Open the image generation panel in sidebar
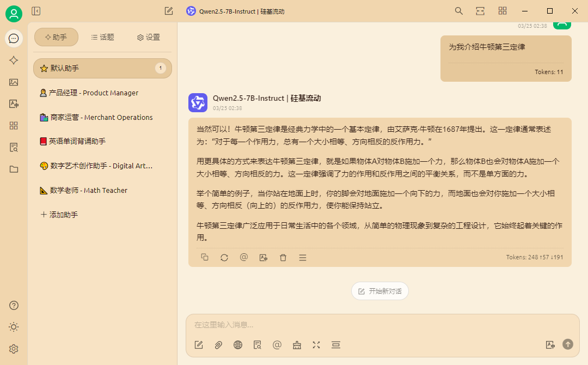The width and height of the screenshot is (588, 365). tap(14, 82)
